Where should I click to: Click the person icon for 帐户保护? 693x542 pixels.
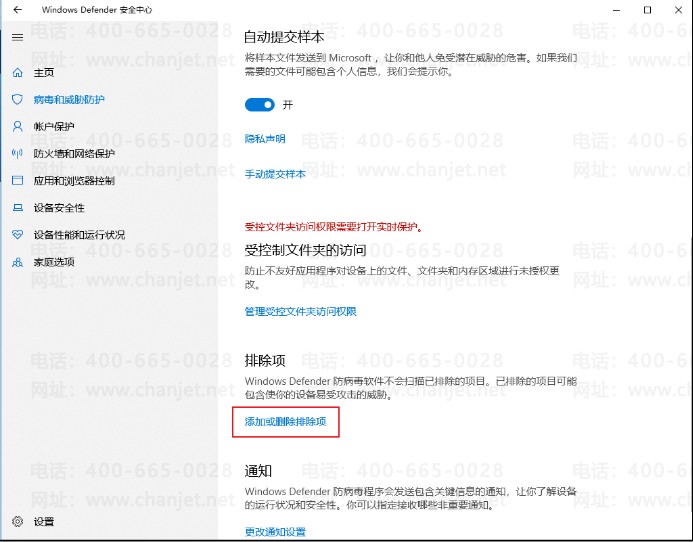click(17, 126)
